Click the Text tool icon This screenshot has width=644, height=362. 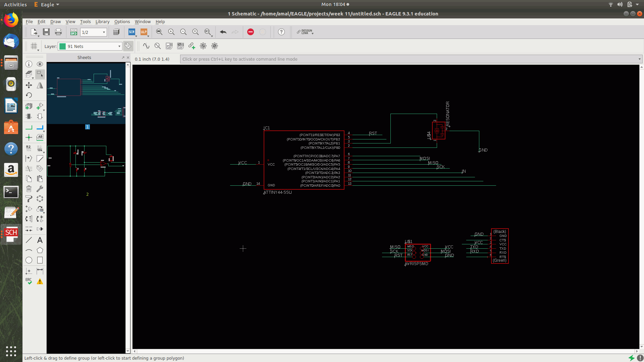coord(40,240)
